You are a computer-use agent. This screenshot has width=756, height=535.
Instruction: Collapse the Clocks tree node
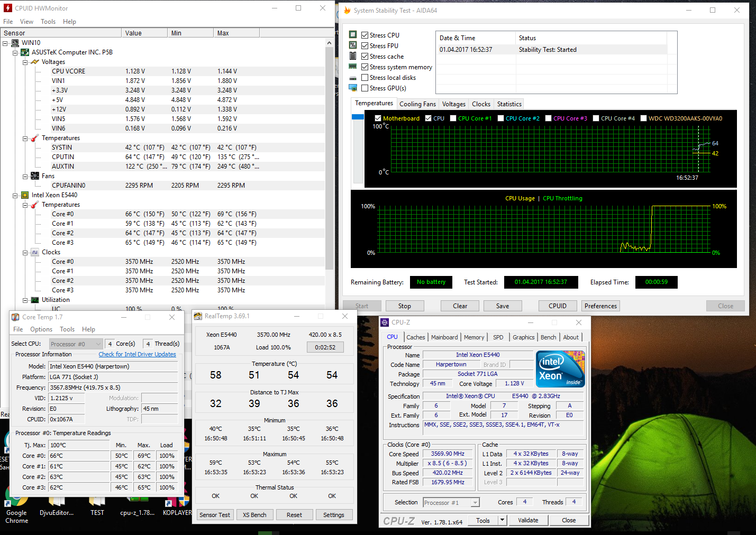25,252
